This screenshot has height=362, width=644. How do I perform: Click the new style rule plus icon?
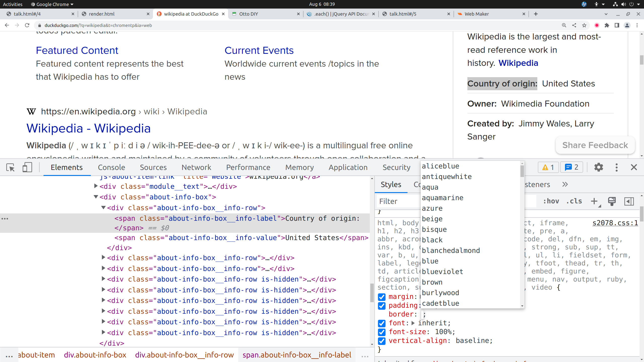[x=594, y=201]
